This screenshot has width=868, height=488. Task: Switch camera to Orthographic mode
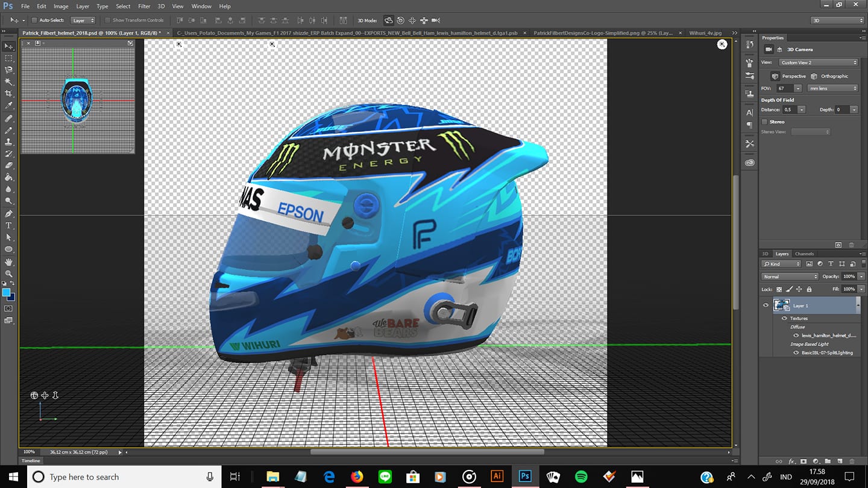pyautogui.click(x=814, y=77)
